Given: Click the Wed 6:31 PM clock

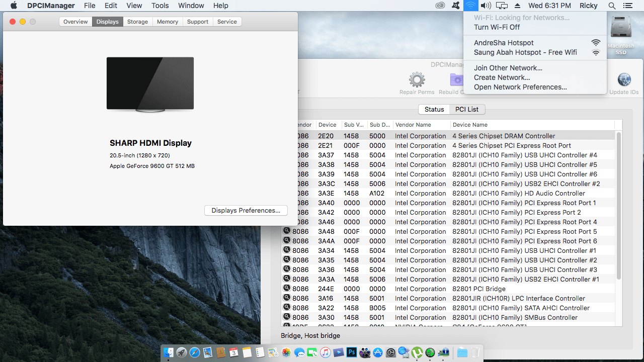Looking at the screenshot, I should (549, 6).
